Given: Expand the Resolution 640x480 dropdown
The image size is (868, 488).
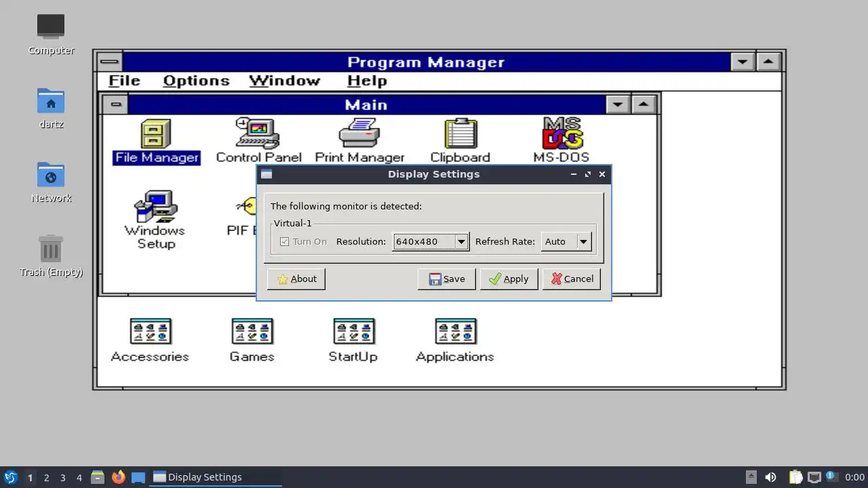Looking at the screenshot, I should (x=431, y=241).
